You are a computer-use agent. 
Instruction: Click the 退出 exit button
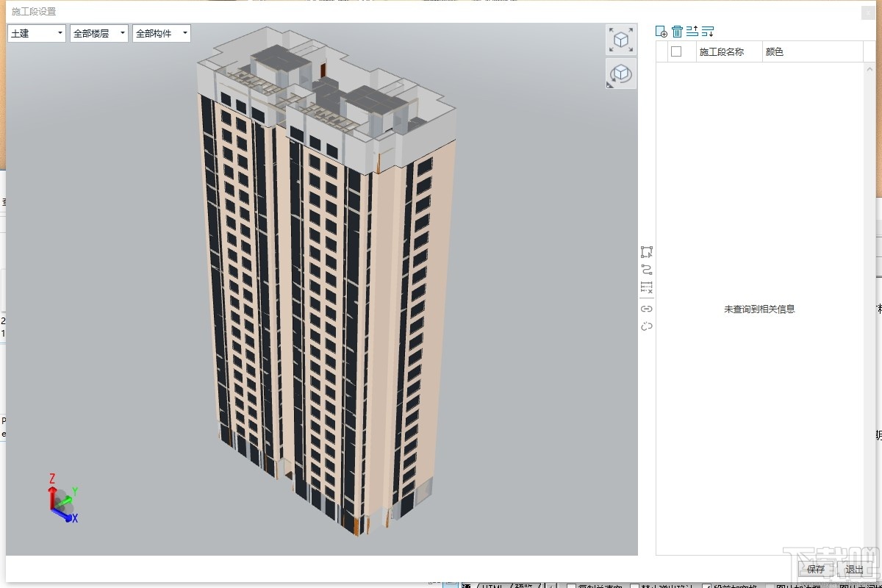pos(854,570)
